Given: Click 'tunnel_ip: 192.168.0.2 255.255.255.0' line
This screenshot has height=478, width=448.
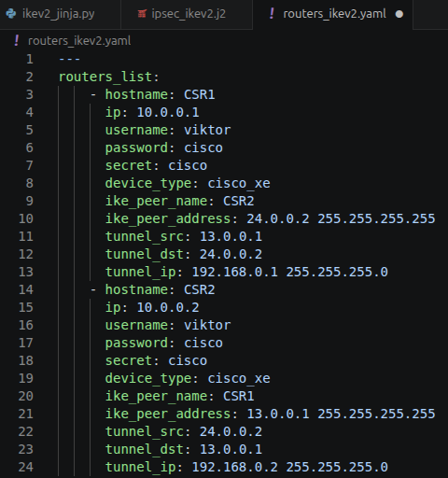Looking at the screenshot, I should tap(246, 467).
